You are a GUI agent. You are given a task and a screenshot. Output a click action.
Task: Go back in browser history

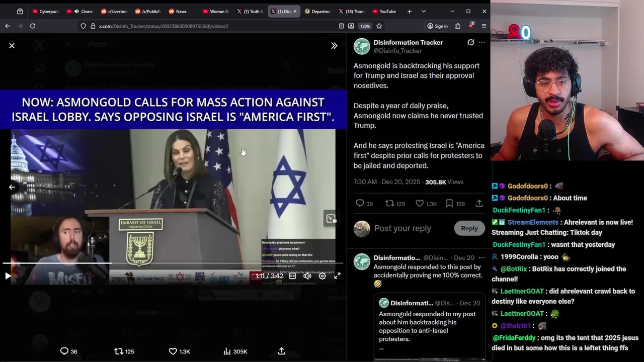8,26
